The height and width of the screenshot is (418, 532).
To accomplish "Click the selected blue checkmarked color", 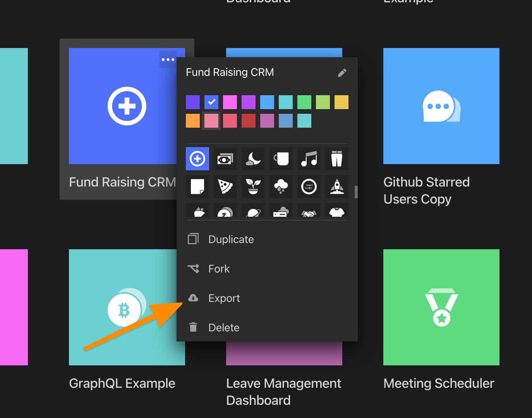I will (211, 102).
